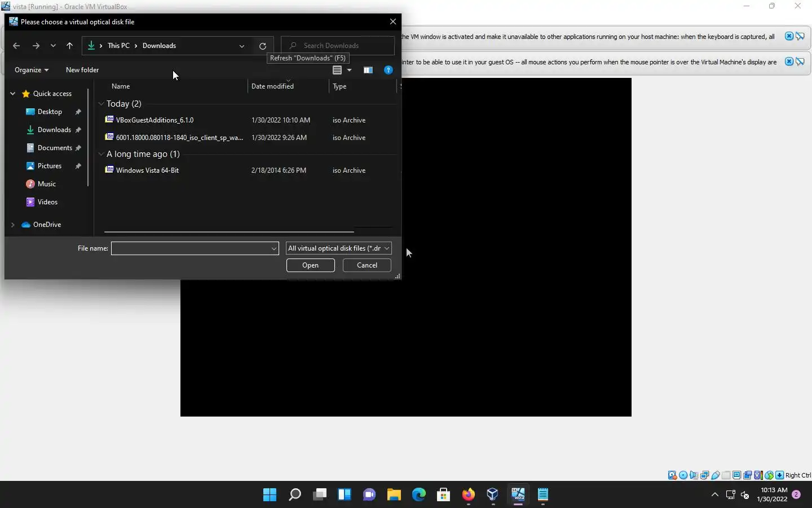Close the virtual optical disk file dialog
The image size is (812, 508).
393,21
